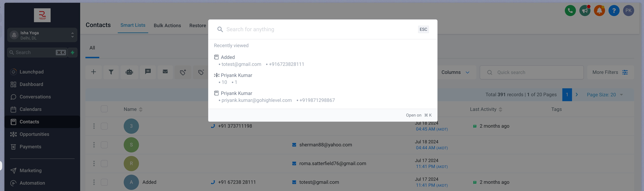Open Opportunities in the sidebar menu
The width and height of the screenshot is (644, 191).
[34, 134]
